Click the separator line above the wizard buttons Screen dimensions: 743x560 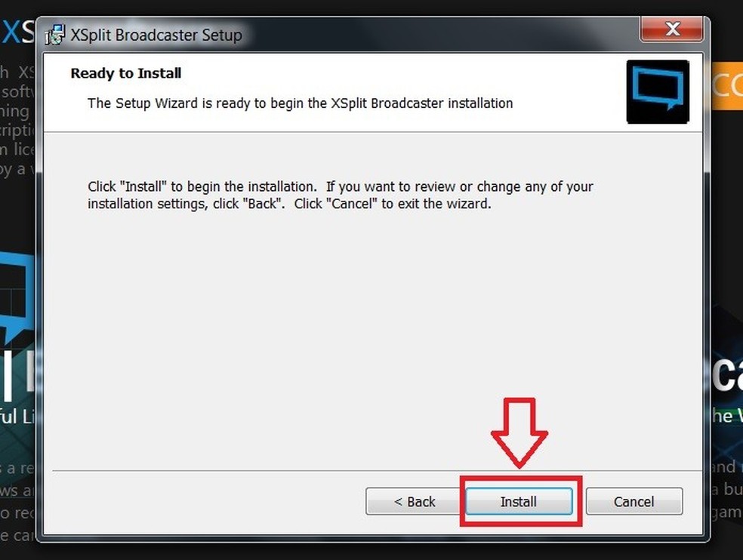[x=377, y=471]
